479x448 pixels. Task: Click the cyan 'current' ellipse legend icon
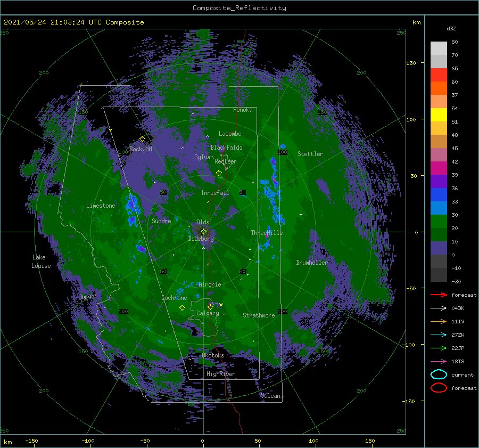pyautogui.click(x=439, y=374)
